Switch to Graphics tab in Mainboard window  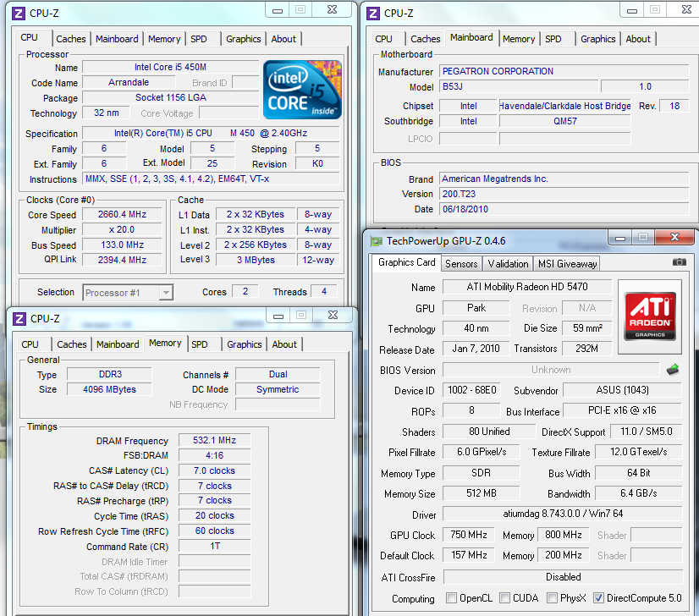click(597, 39)
